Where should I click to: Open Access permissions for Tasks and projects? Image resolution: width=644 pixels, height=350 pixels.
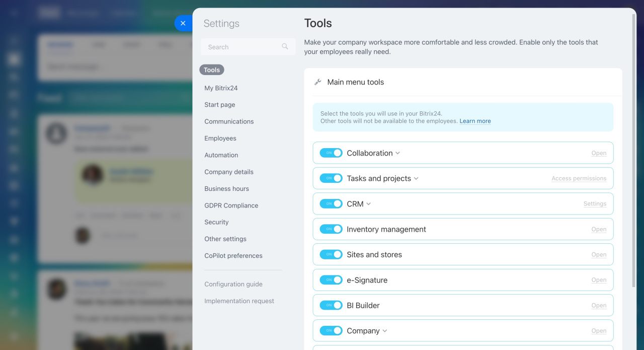(579, 179)
